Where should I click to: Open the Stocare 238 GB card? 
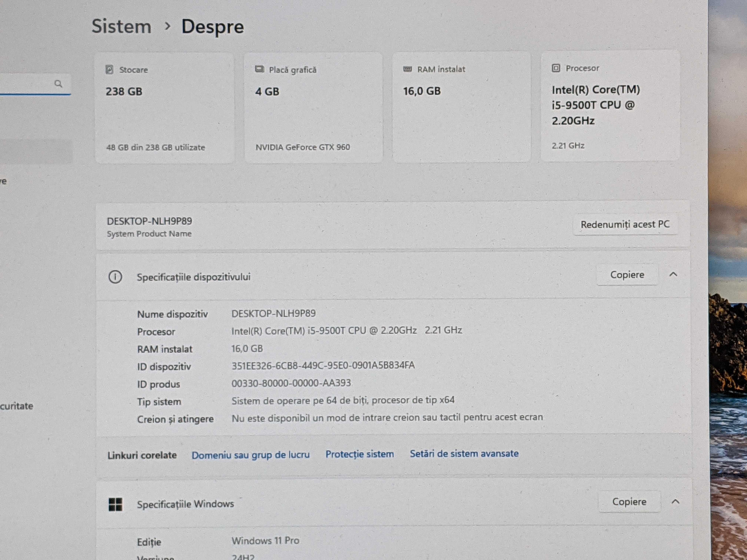click(x=165, y=108)
